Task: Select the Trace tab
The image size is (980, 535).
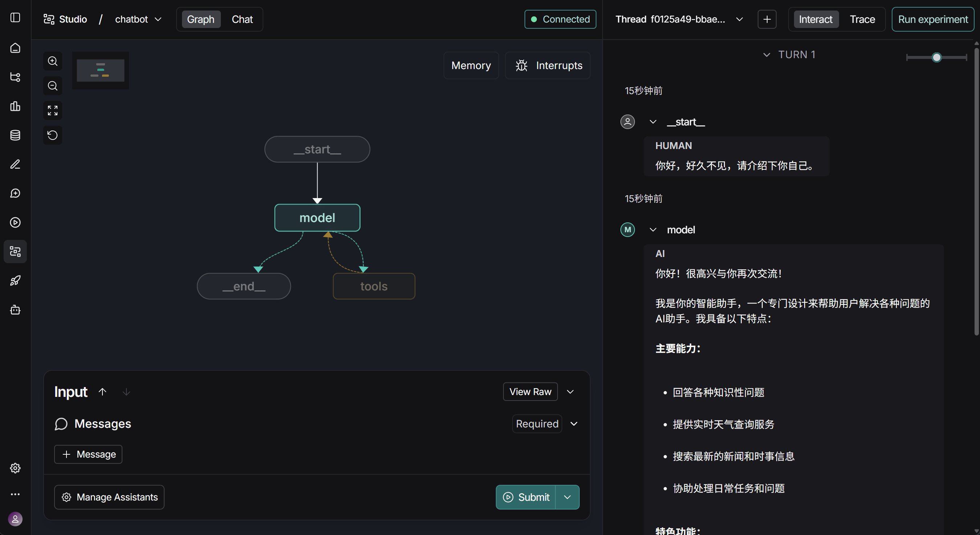Action: [x=862, y=19]
